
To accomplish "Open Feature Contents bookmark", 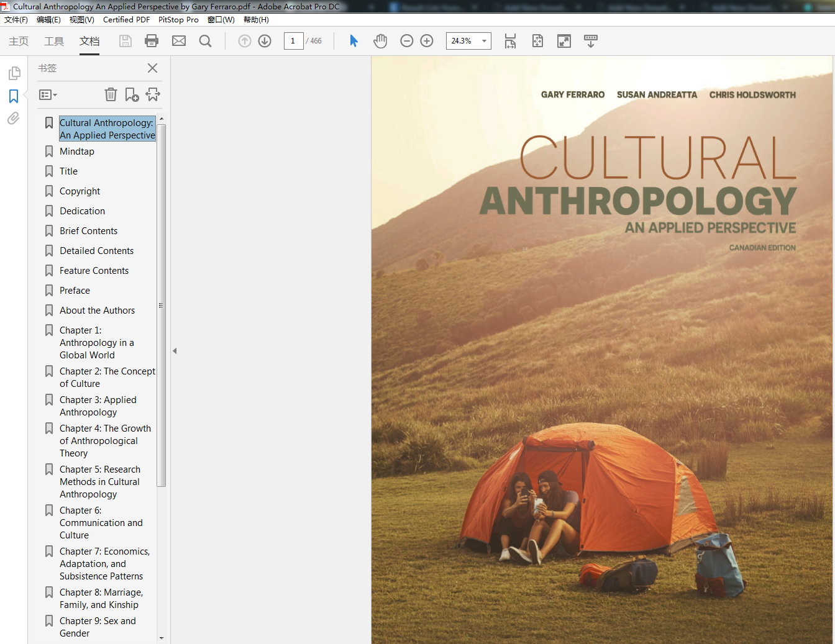I will [x=94, y=271].
